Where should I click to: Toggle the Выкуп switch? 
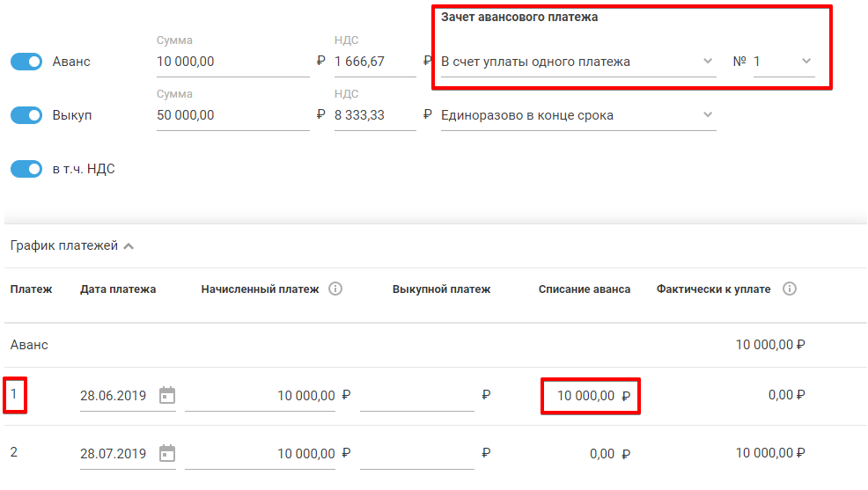coord(26,115)
